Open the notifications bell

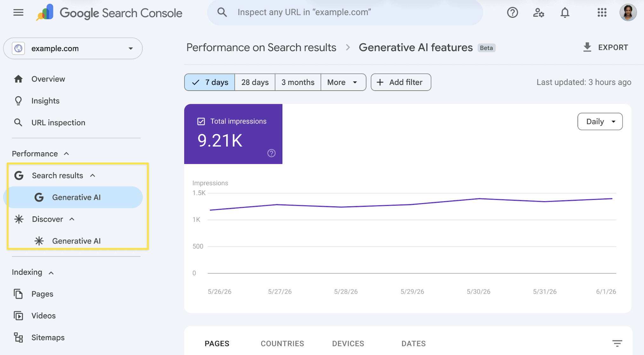565,13
